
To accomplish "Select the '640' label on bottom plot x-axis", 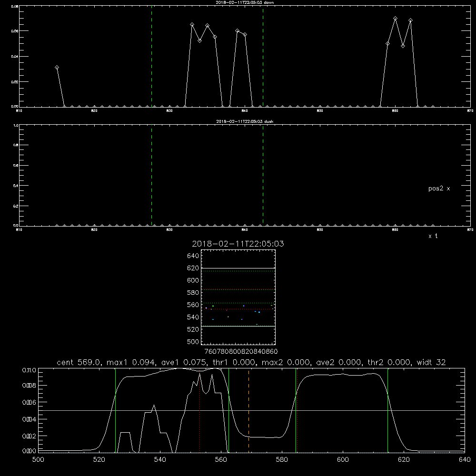I will pos(465,460).
